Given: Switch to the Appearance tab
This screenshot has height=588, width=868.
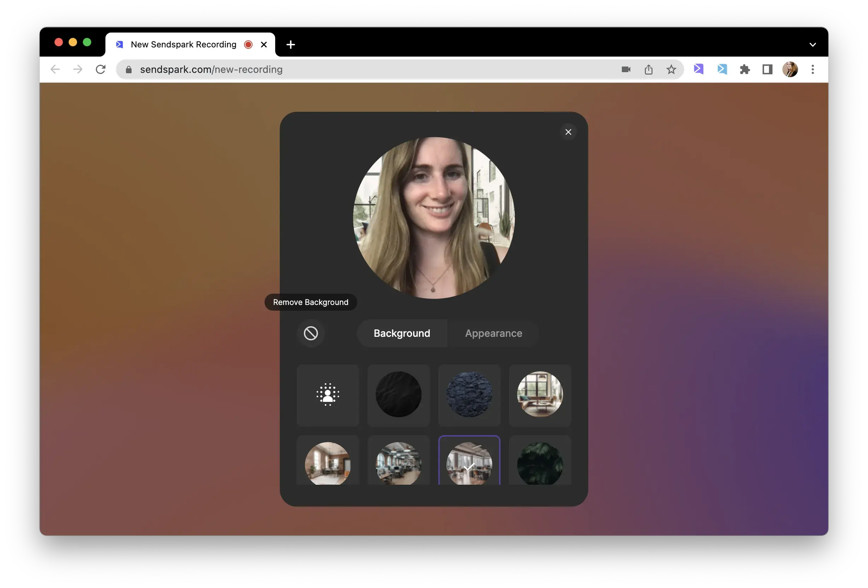Looking at the screenshot, I should point(493,333).
